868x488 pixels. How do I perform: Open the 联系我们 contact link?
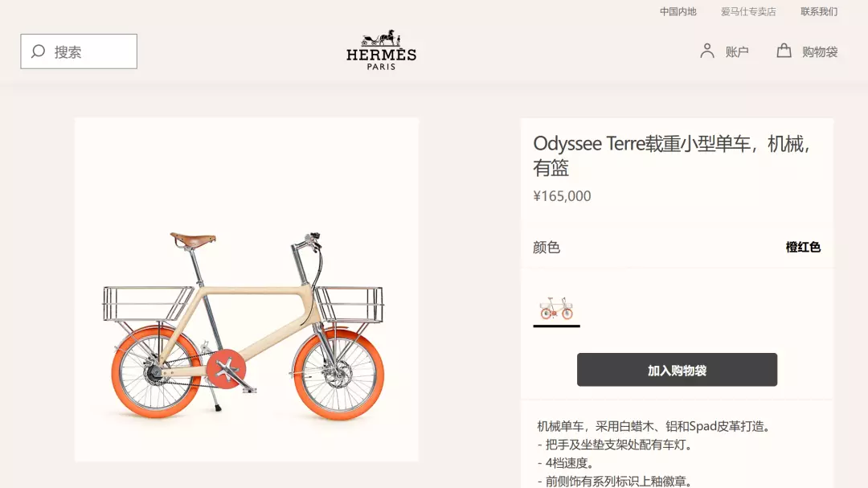point(819,11)
